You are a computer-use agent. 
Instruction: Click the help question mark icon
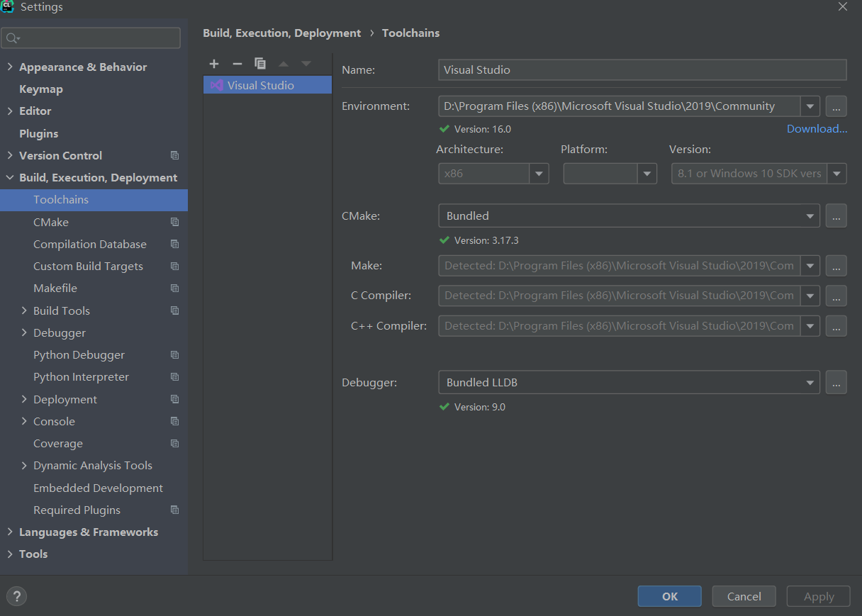[x=16, y=596]
